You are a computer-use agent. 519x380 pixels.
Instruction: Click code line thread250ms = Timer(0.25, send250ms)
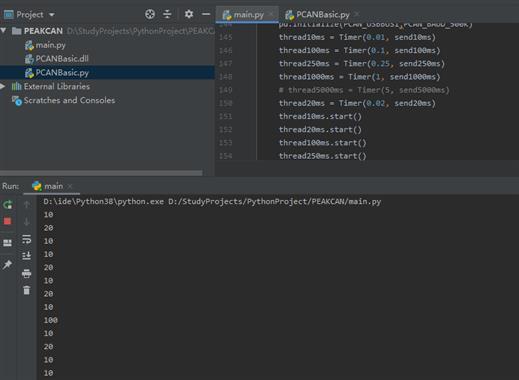click(362, 64)
